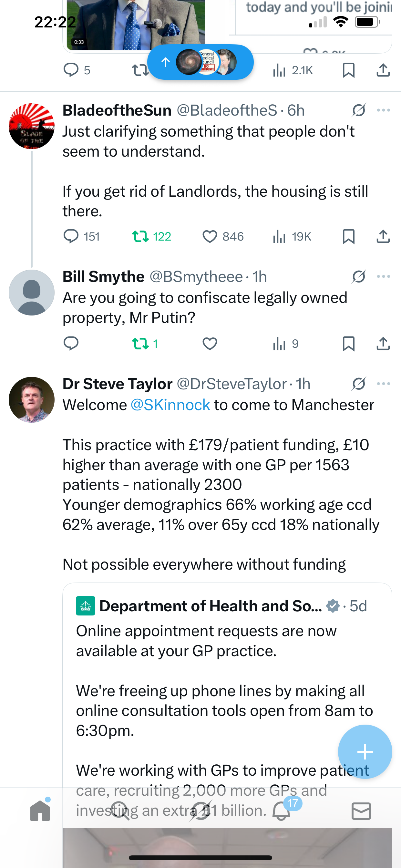Screen dimensions: 401x868
Task: Open more options for Bill Smythe's reply
Action: [384, 277]
